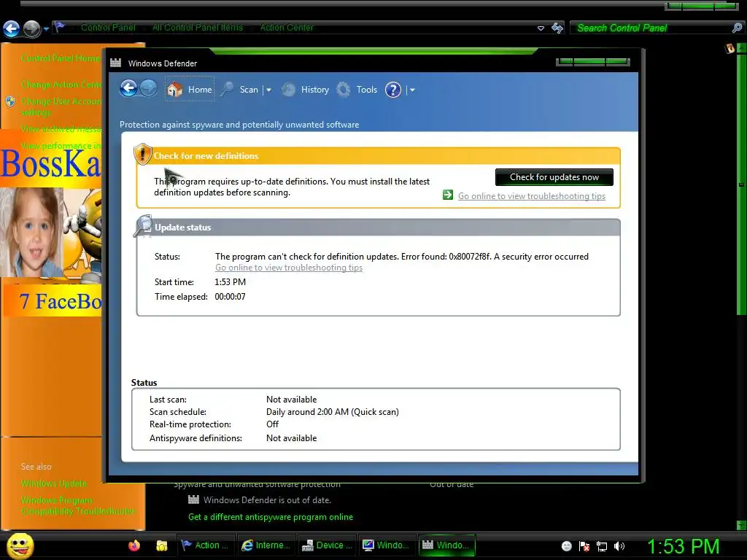
Task: Click the Windows Defender back arrow
Action: coord(128,88)
